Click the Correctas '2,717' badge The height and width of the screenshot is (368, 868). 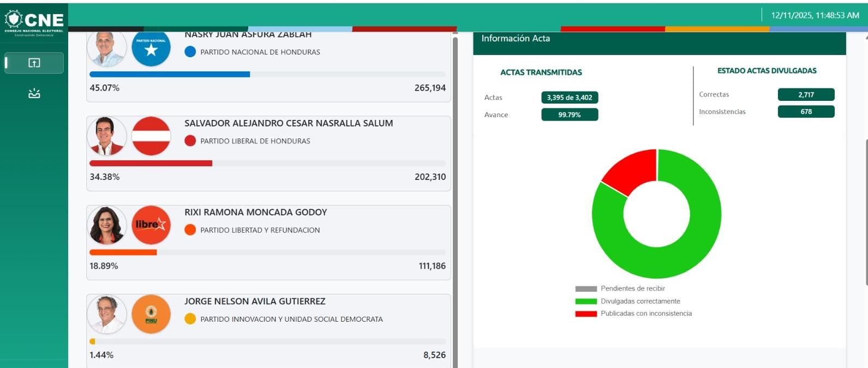coord(806,95)
